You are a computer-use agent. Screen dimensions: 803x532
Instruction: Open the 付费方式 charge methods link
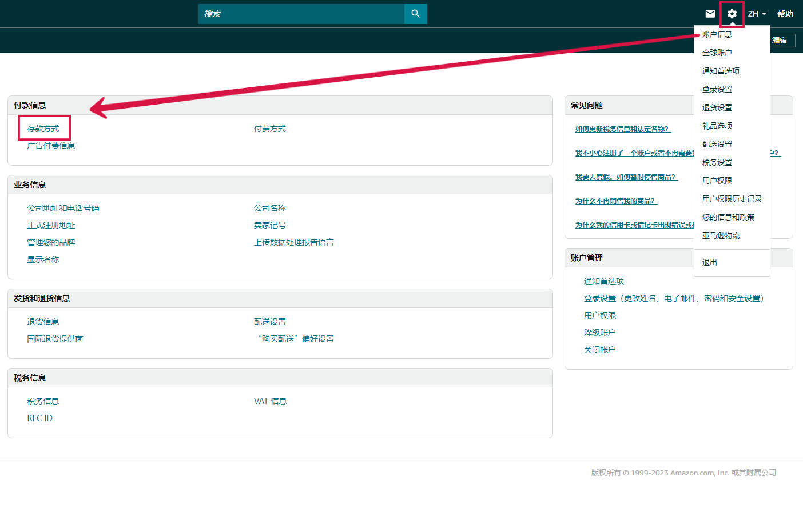pos(270,129)
